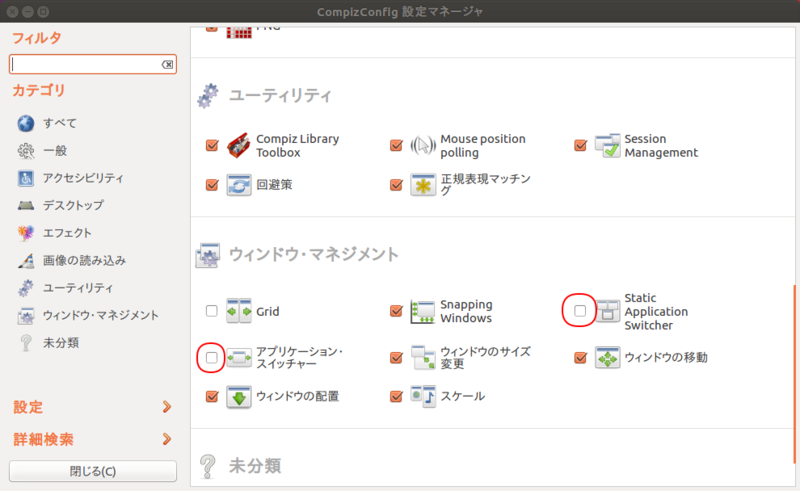
Task: Click the desktop icon beside デスクトップ
Action: pyautogui.click(x=26, y=205)
